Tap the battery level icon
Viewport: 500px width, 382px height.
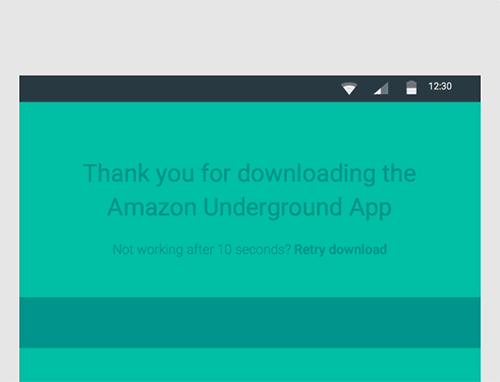click(x=411, y=88)
